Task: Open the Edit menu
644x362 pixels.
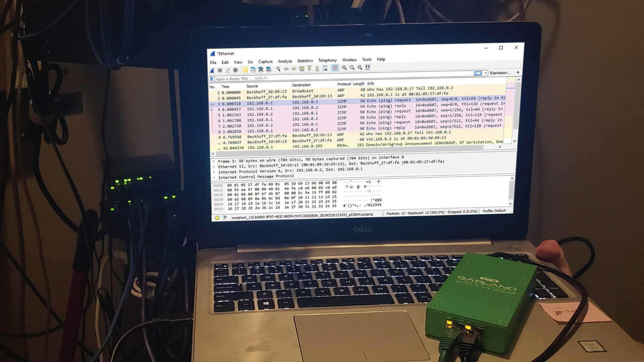Action: coord(225,62)
